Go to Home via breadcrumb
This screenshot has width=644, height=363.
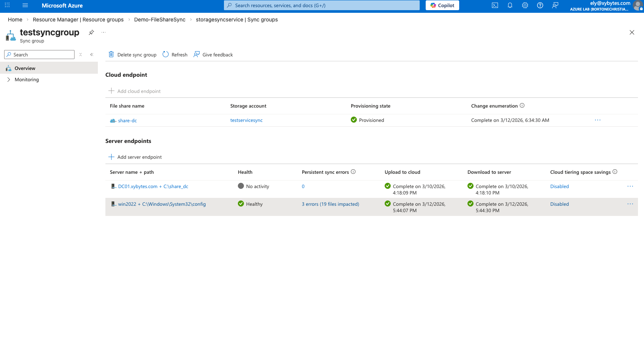point(15,20)
